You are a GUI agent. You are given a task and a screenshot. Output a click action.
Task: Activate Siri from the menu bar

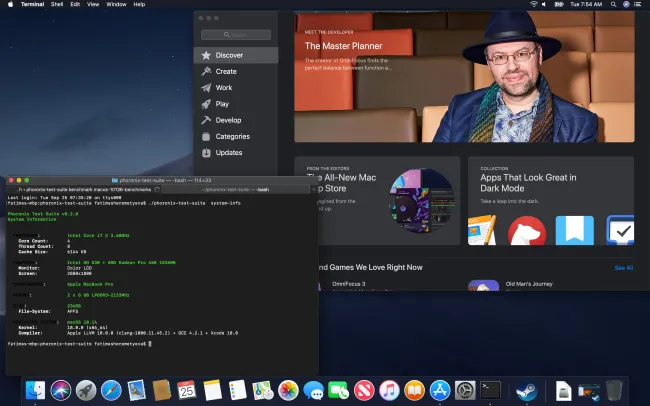tap(626, 4)
